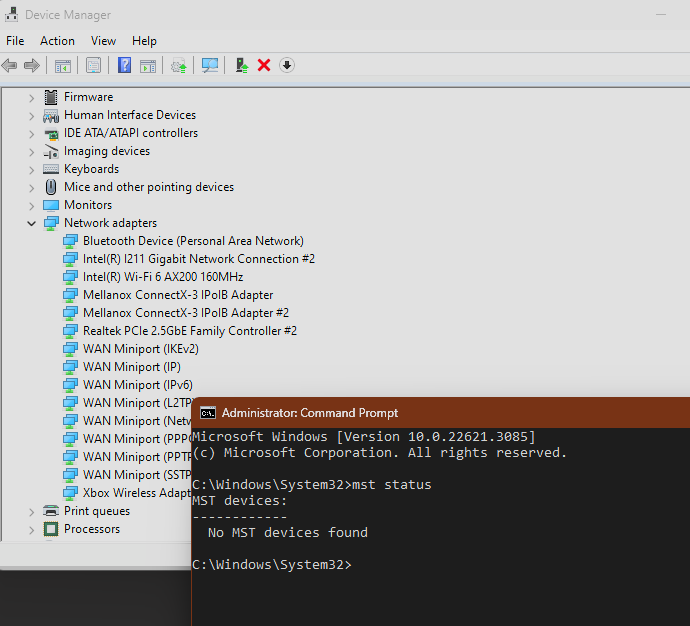
Task: Expand the Keyboards category
Action: pyautogui.click(x=31, y=170)
